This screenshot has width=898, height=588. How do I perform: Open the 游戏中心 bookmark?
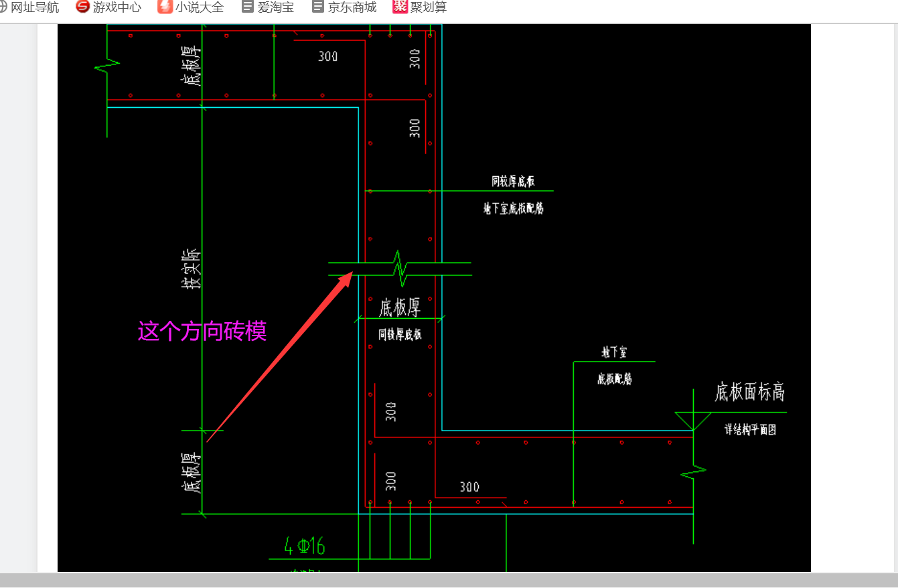click(108, 7)
